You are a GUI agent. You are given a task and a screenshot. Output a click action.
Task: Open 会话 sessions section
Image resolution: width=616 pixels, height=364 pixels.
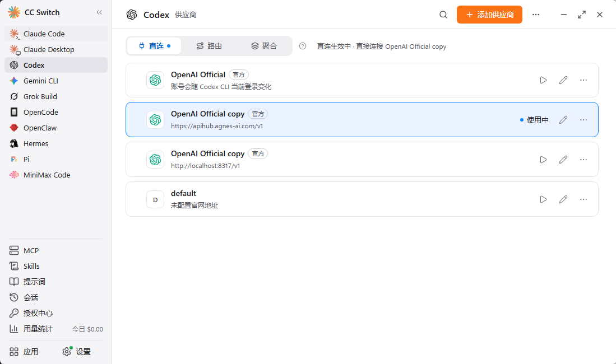pyautogui.click(x=56, y=297)
